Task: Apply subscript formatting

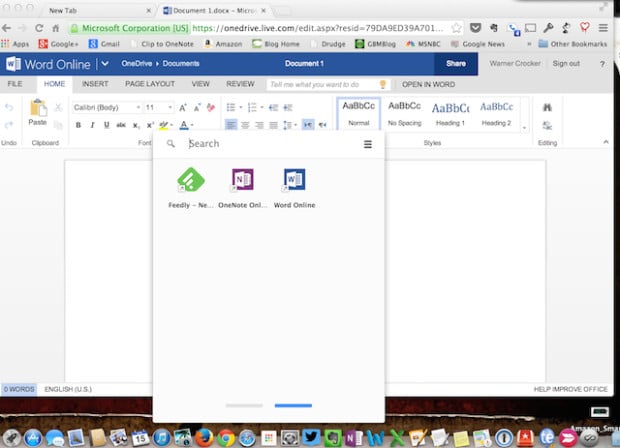Action: click(136, 125)
